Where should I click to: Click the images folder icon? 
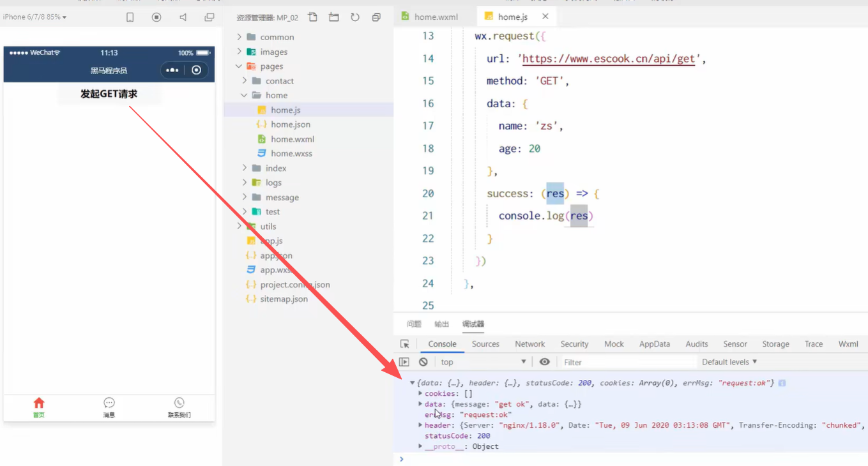pyautogui.click(x=252, y=52)
